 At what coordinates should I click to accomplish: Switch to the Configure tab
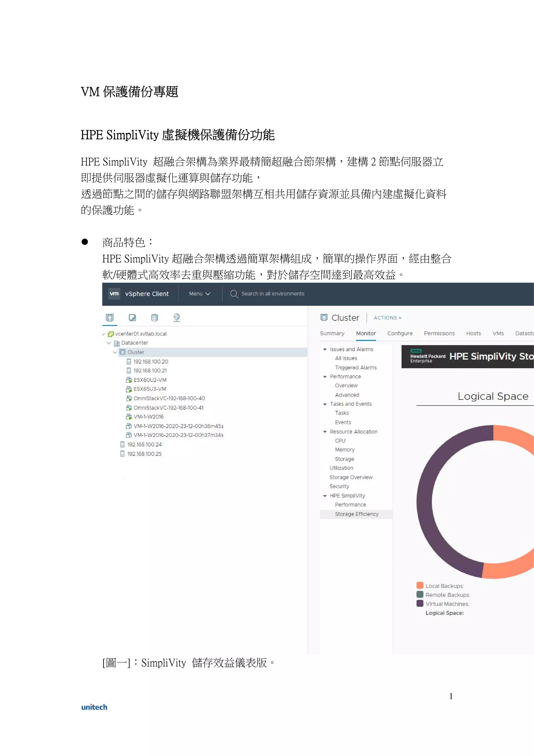coord(400,334)
